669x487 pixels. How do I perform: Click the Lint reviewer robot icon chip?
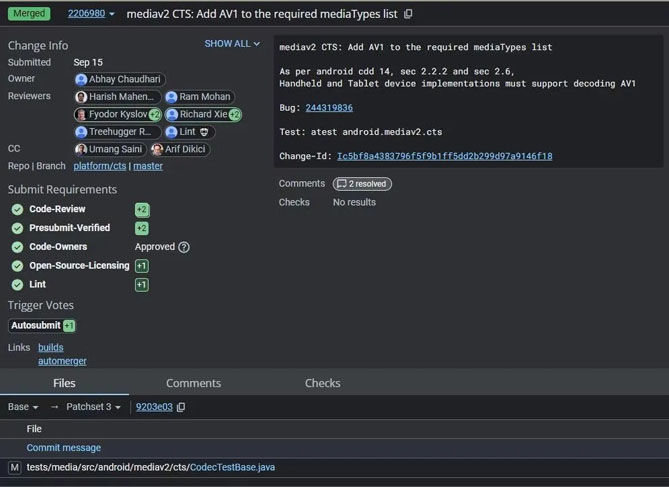[190, 132]
